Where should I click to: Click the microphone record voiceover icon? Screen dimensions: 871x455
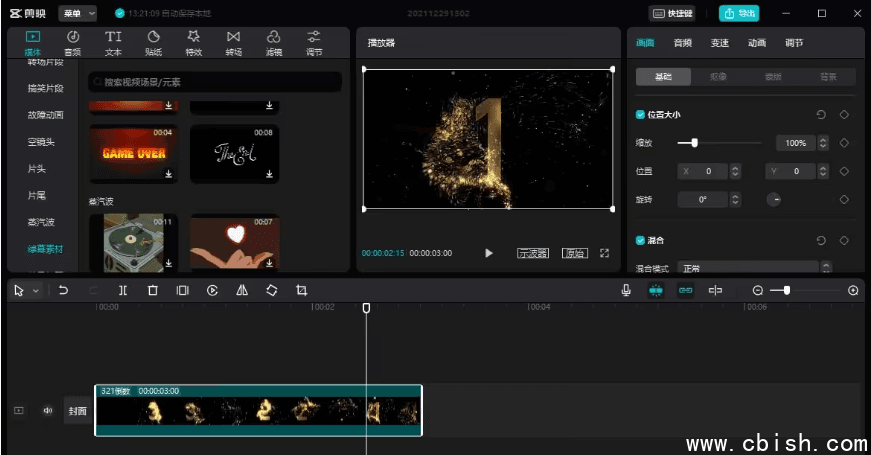(626, 290)
